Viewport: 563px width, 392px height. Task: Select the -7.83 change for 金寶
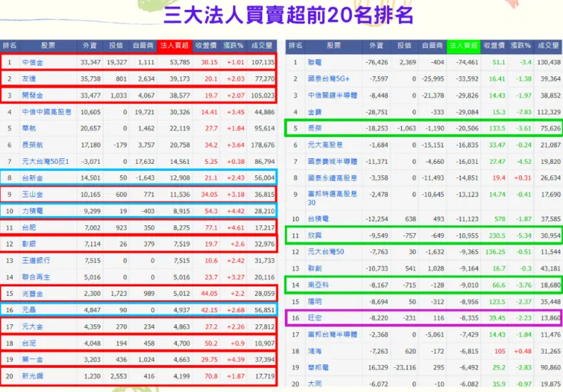(524, 113)
